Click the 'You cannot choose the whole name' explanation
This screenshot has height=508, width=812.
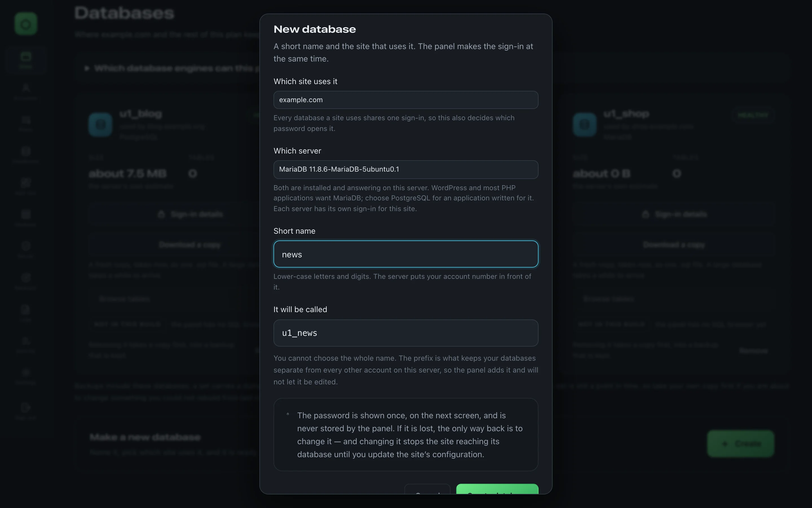[x=406, y=370]
